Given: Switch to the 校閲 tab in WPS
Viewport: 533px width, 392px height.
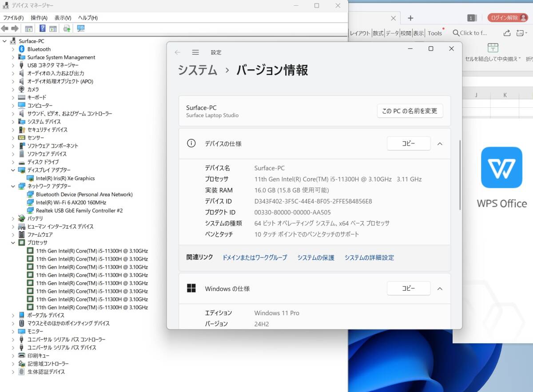Looking at the screenshot, I should coord(406,33).
